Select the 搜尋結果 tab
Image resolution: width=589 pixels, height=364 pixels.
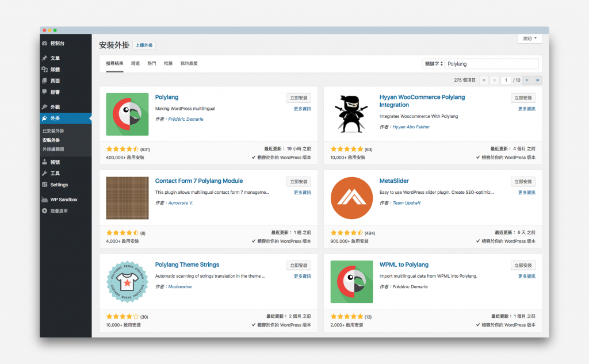(114, 63)
